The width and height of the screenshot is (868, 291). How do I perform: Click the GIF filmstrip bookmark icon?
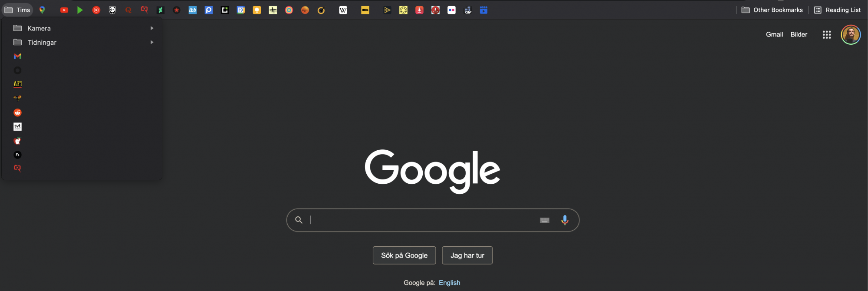[468, 10]
